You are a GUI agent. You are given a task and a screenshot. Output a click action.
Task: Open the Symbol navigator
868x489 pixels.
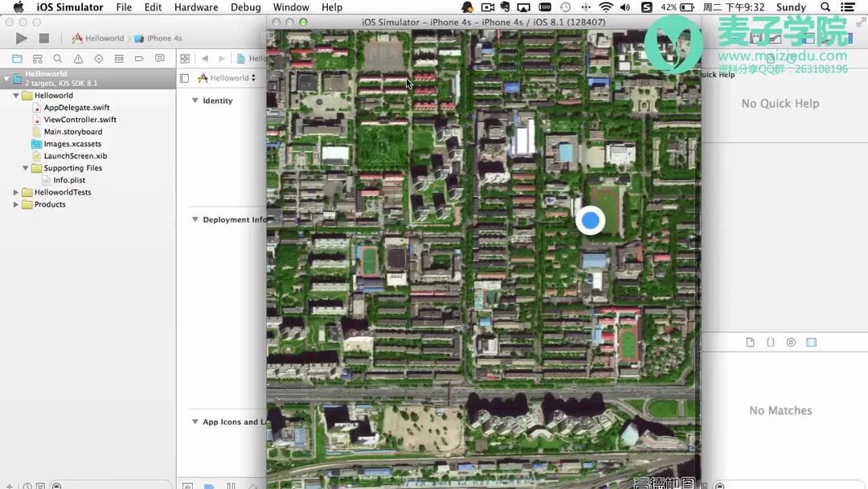(37, 58)
